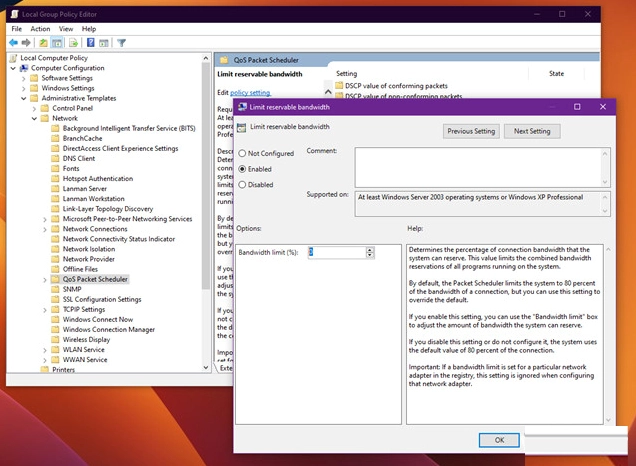
Task: Open the Help toolbar icon
Action: (91, 43)
